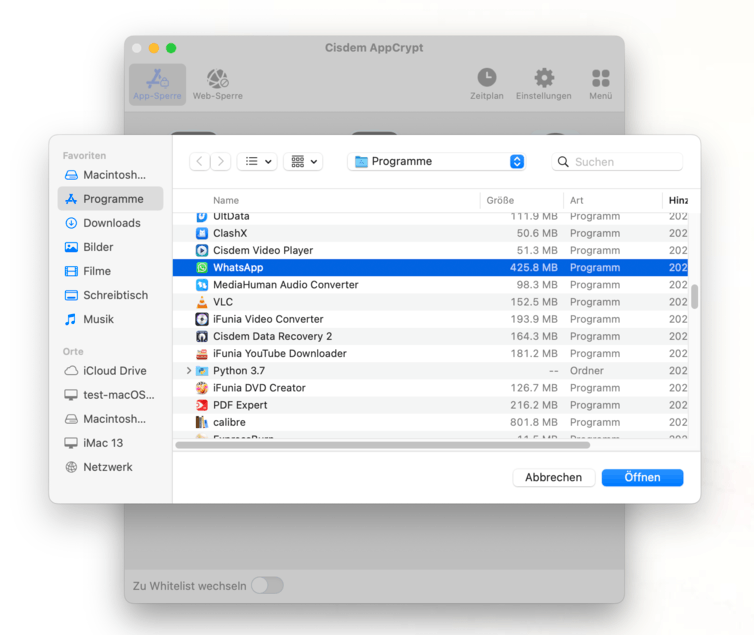Click the VLC cone icon

click(202, 302)
